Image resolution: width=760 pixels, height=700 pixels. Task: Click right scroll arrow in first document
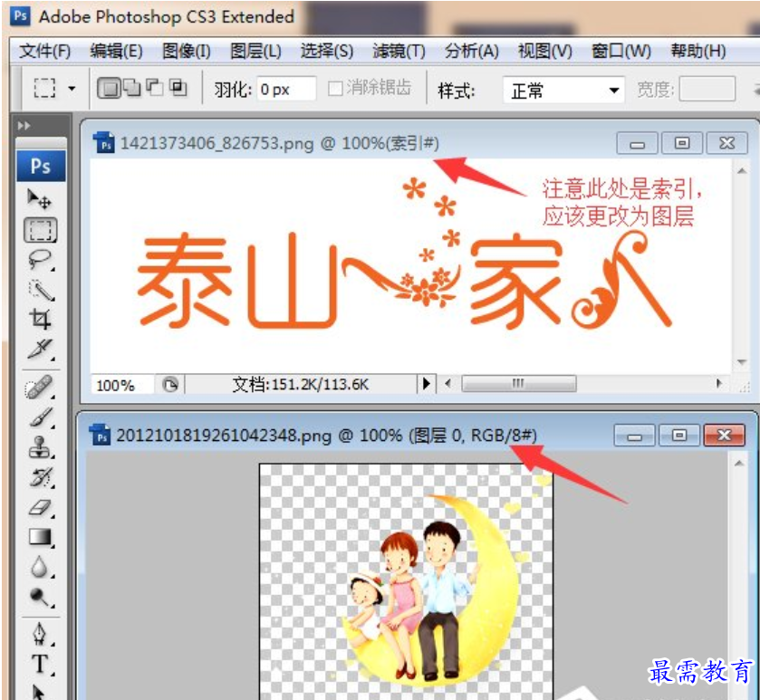click(719, 384)
